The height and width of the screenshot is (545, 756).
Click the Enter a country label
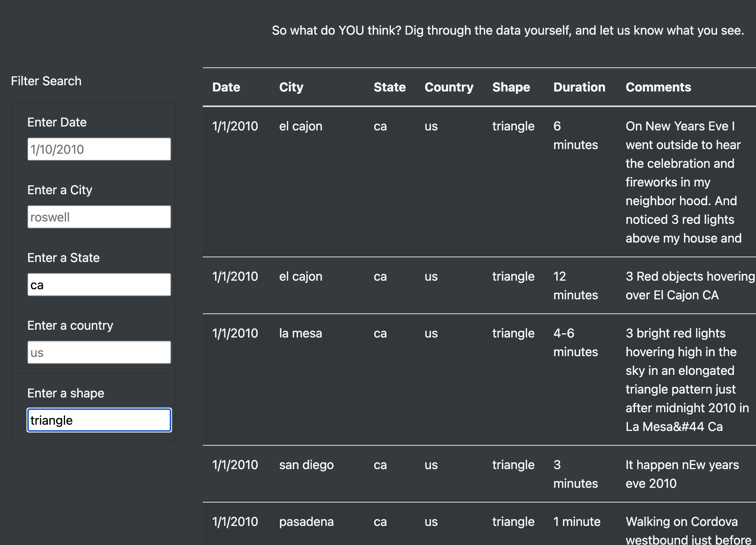point(70,325)
